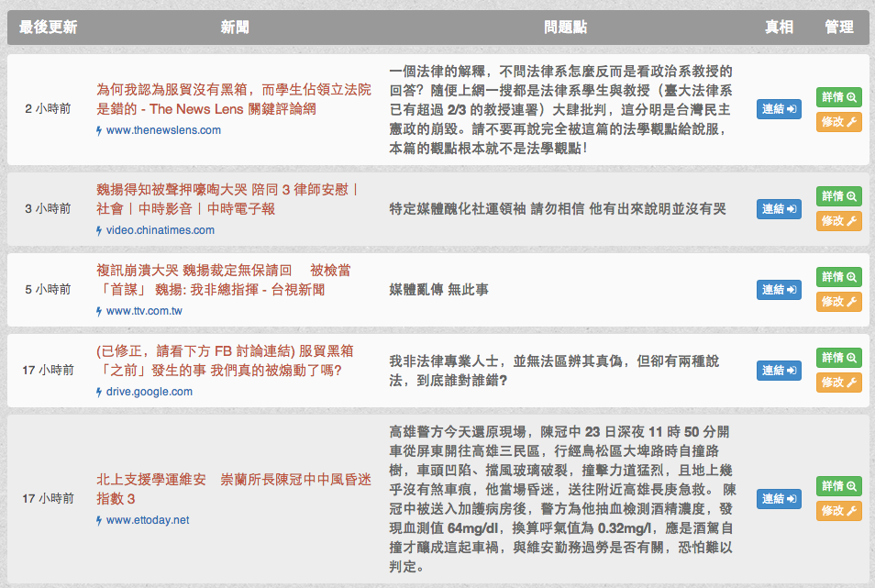Click timestamp 2 小時前
This screenshot has width=875, height=588.
point(48,109)
